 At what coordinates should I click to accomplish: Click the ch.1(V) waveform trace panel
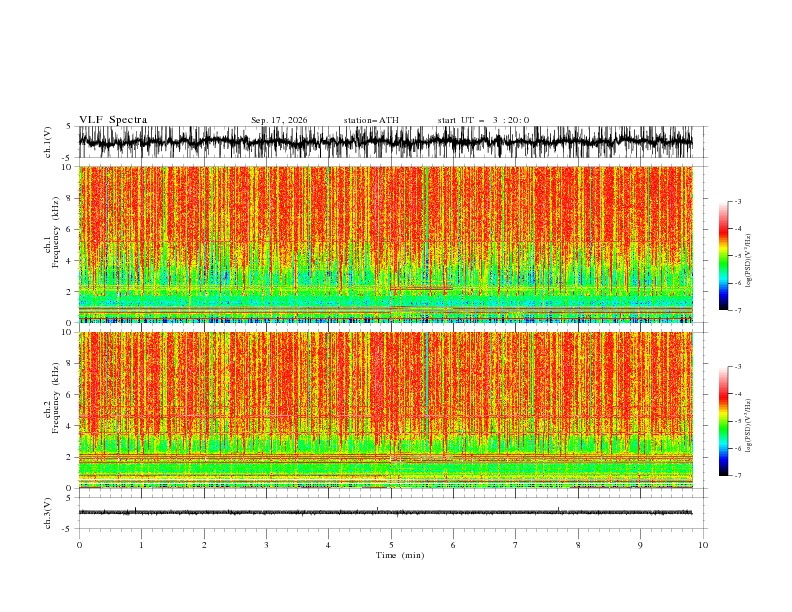click(386, 142)
